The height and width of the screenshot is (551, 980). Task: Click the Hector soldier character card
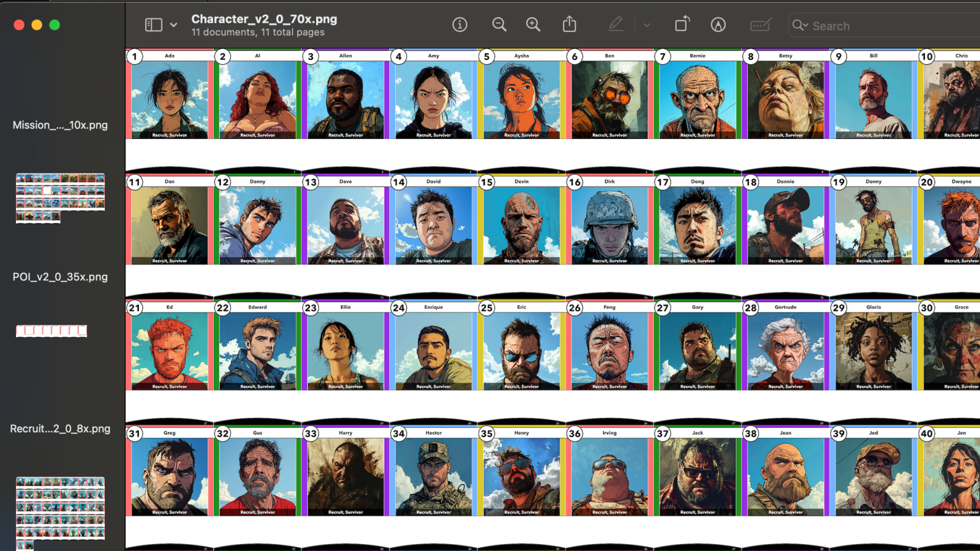pos(434,476)
